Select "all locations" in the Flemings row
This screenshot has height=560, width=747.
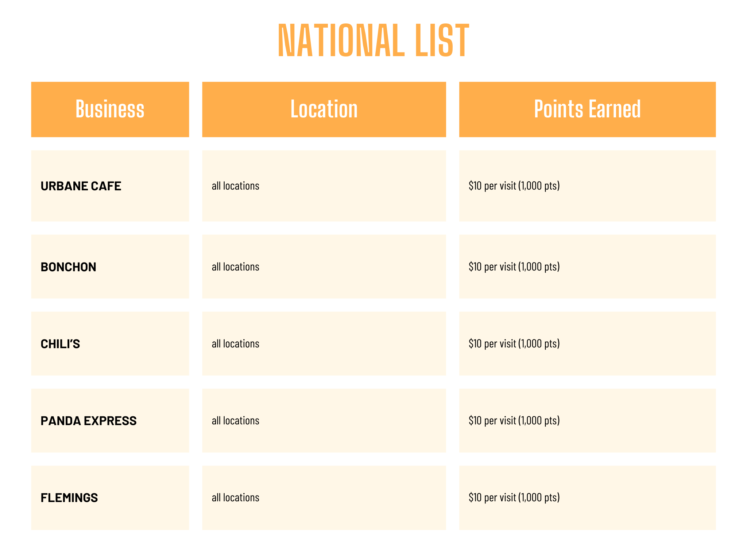coord(235,498)
